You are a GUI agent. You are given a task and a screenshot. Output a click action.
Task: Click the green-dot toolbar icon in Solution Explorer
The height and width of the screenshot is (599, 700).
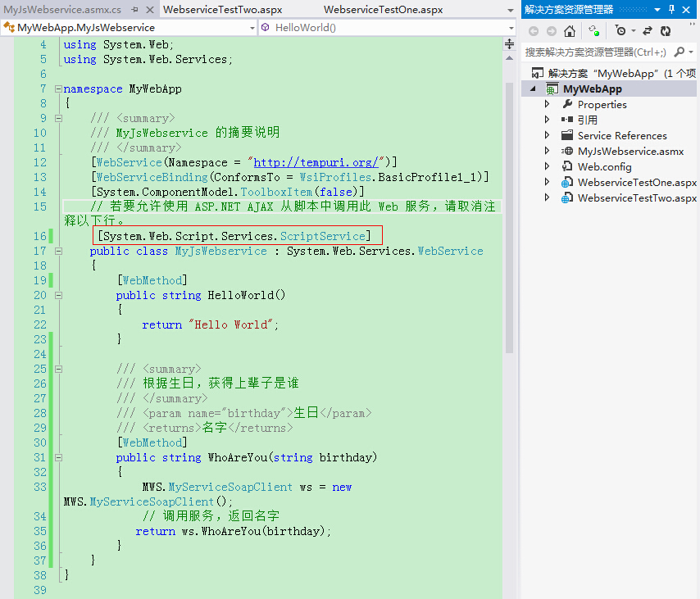(x=593, y=30)
